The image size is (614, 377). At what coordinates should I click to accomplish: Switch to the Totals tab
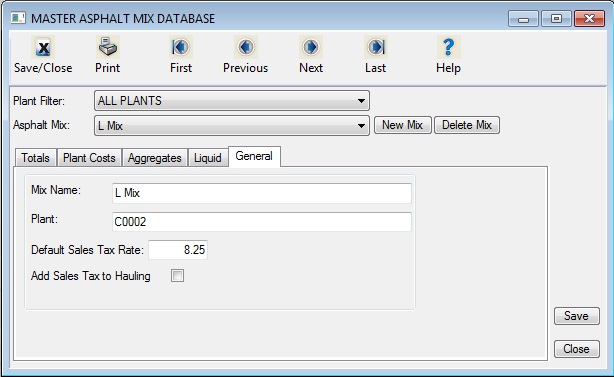pyautogui.click(x=36, y=158)
